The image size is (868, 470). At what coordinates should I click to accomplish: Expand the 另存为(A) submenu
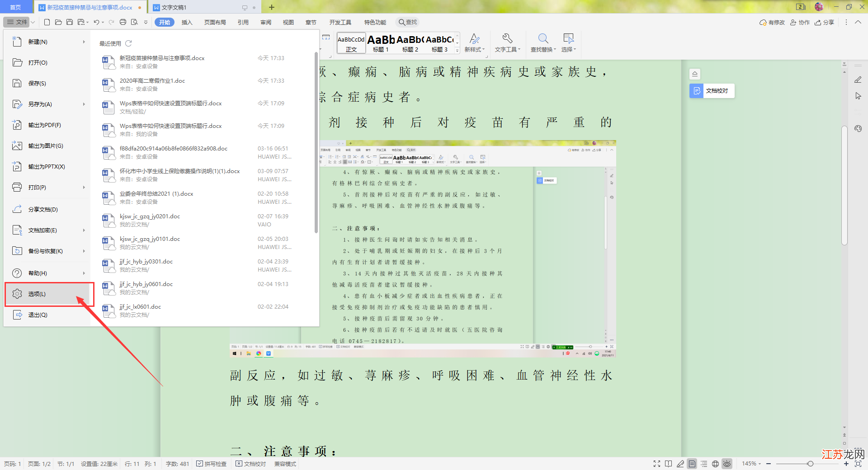click(84, 104)
